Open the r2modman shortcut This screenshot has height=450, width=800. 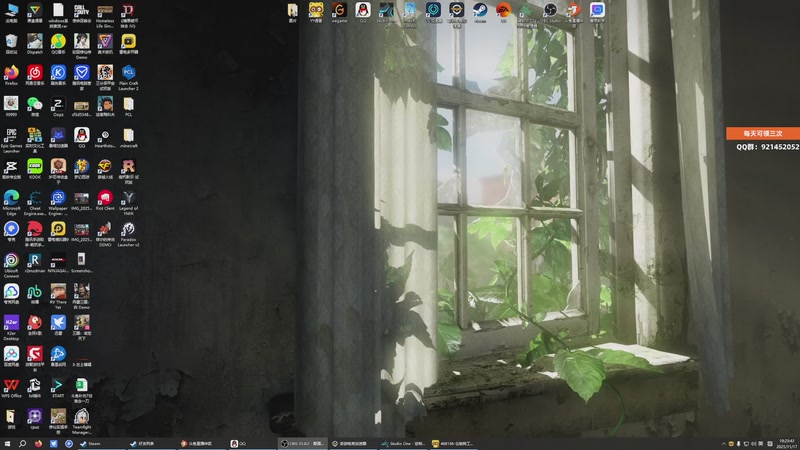(x=35, y=262)
